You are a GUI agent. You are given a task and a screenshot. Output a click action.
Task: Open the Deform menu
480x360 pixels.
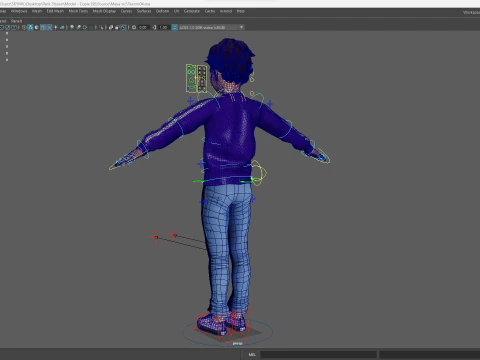tap(162, 11)
